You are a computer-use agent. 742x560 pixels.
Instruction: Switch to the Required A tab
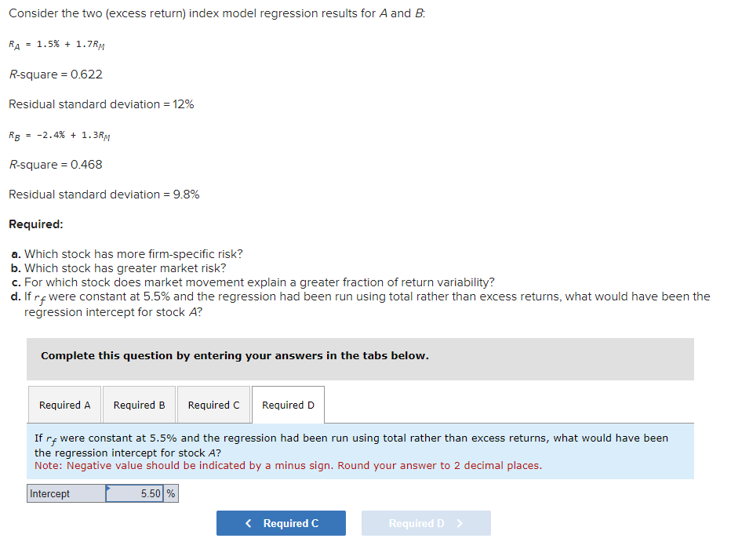tap(64, 405)
